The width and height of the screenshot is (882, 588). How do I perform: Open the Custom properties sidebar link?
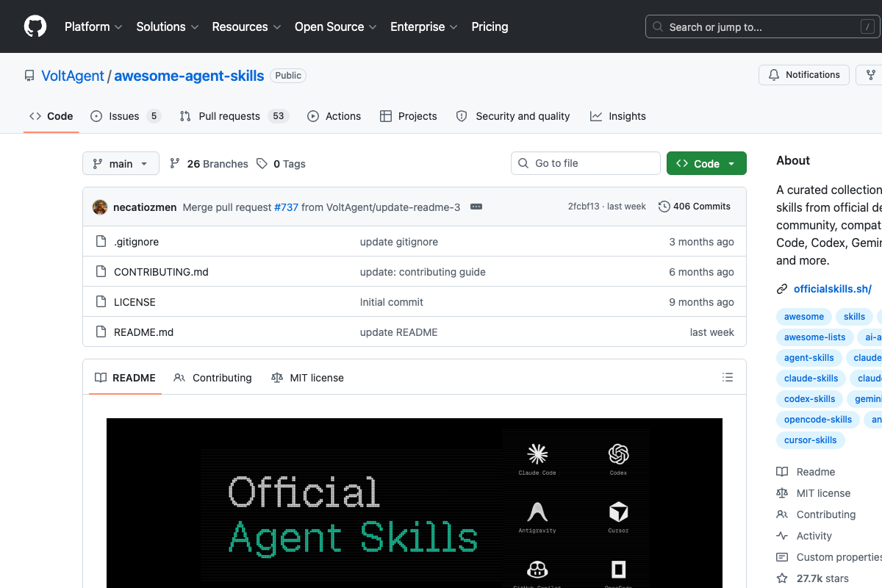(829, 557)
